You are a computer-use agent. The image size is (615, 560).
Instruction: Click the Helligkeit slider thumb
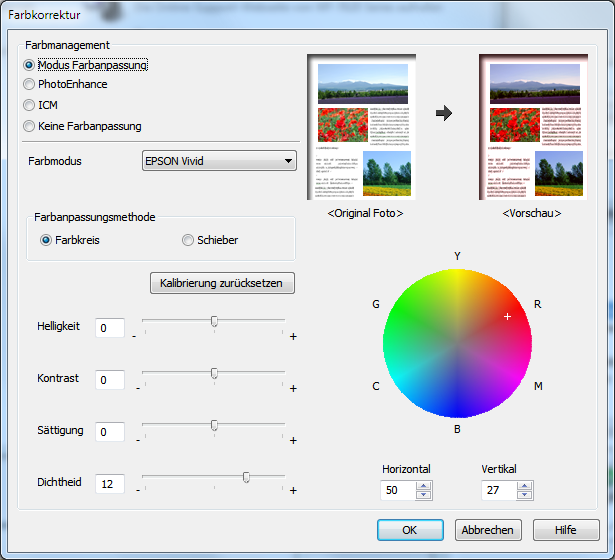(214, 321)
